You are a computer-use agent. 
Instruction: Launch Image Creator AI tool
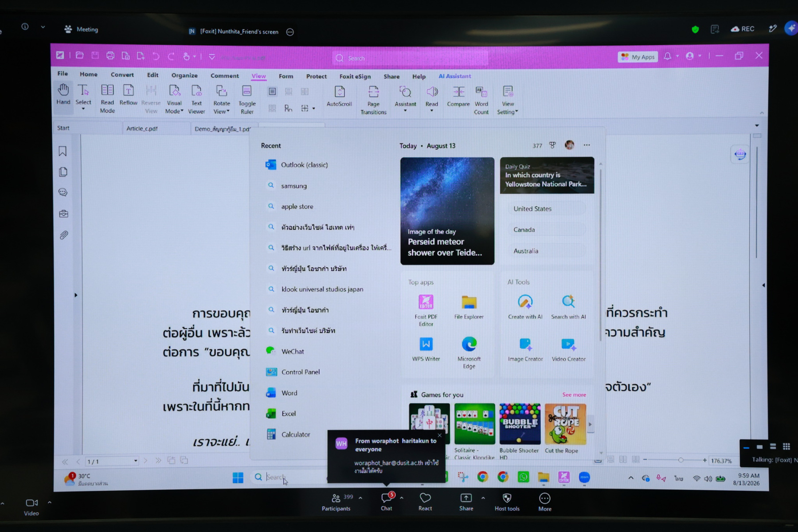pos(525,349)
